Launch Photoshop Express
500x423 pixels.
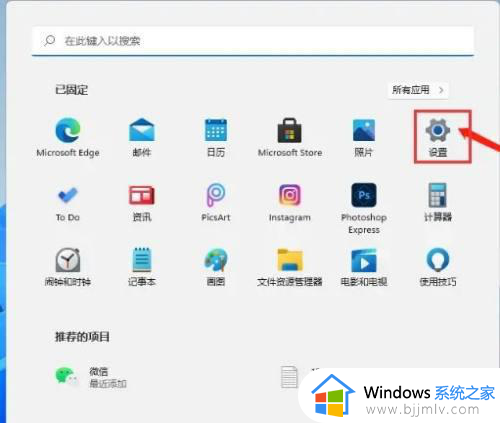point(364,208)
